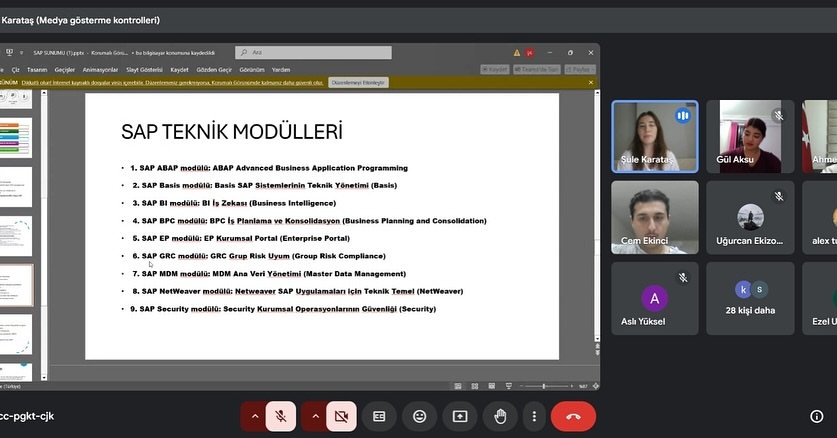Viewport: 837px width, 438px height.
Task: Click the Teams'de Sun button
Action: (536, 70)
